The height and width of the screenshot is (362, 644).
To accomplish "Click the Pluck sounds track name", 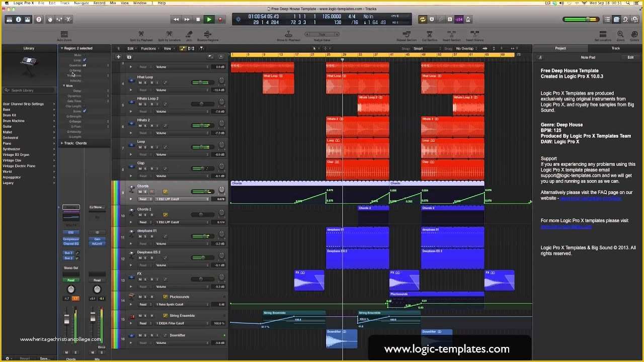I will pyautogui.click(x=179, y=297).
